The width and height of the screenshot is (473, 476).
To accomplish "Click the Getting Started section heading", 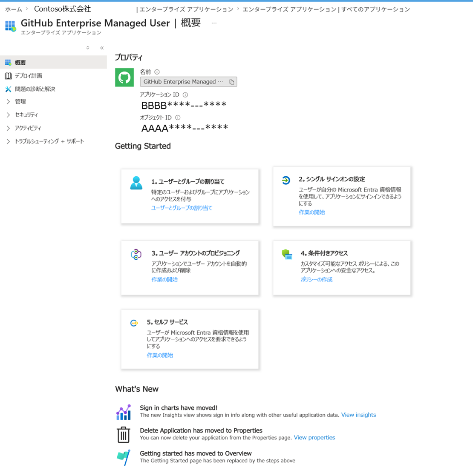I will (x=143, y=146).
